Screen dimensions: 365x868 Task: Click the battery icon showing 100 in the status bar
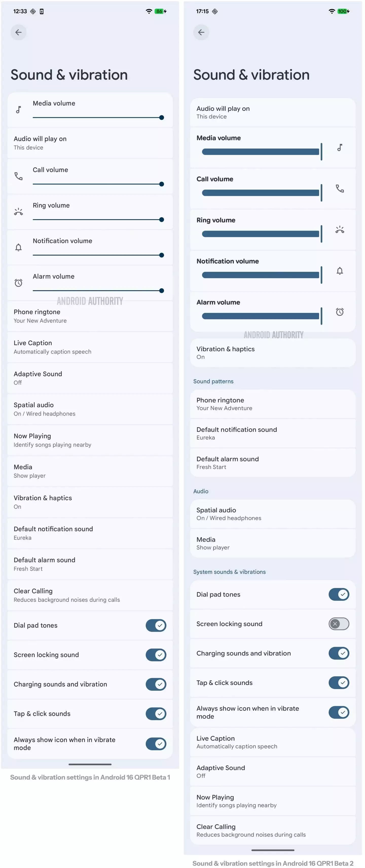[343, 11]
